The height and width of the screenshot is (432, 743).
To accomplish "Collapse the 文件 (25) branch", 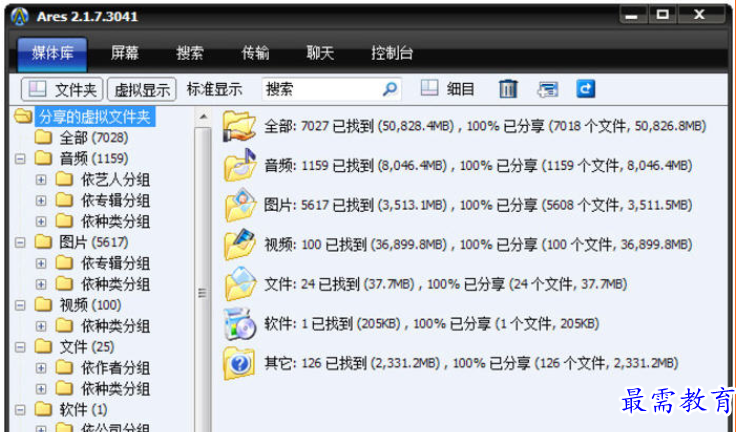I will click(x=20, y=347).
